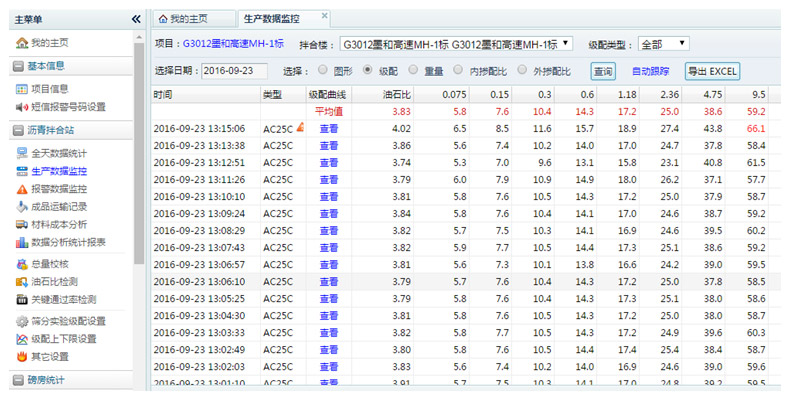Click the 3.74 cell in the 油石比 column

point(402,162)
